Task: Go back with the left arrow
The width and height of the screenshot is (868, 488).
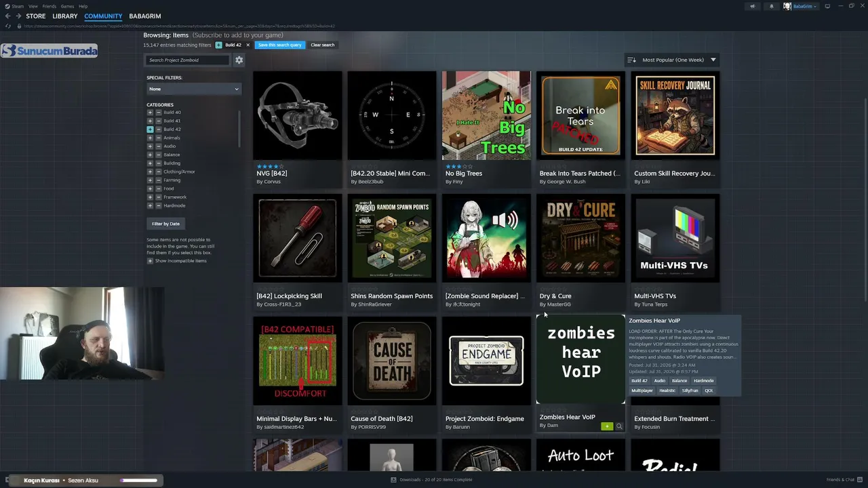Action: pos(7,16)
